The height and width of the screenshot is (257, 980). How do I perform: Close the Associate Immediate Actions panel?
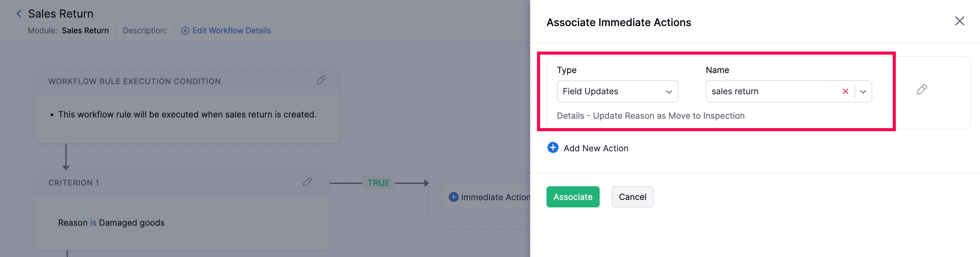pos(960,21)
